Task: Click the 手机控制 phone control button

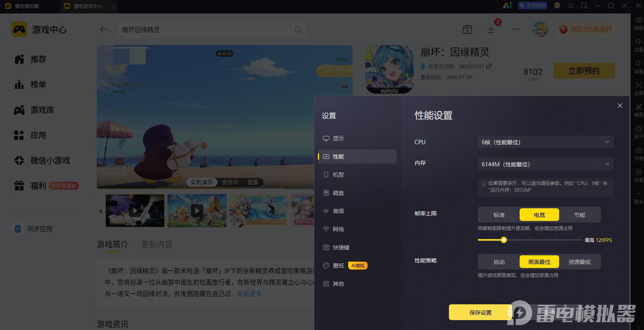Action: click(x=533, y=6)
